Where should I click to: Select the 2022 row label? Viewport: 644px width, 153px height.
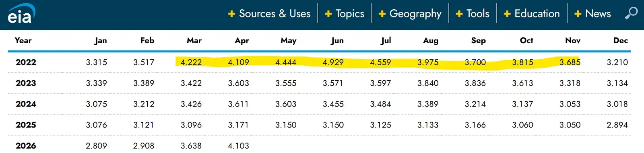click(26, 62)
